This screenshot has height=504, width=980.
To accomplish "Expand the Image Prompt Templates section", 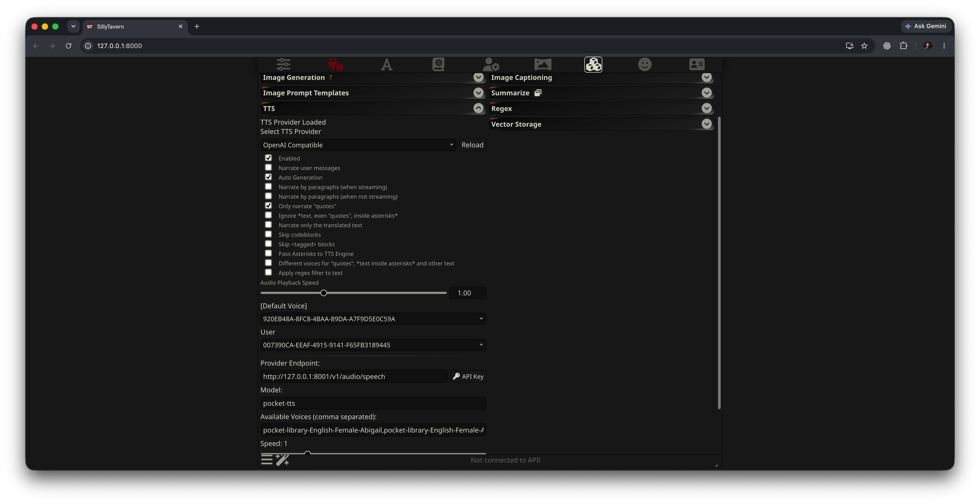I will [478, 92].
